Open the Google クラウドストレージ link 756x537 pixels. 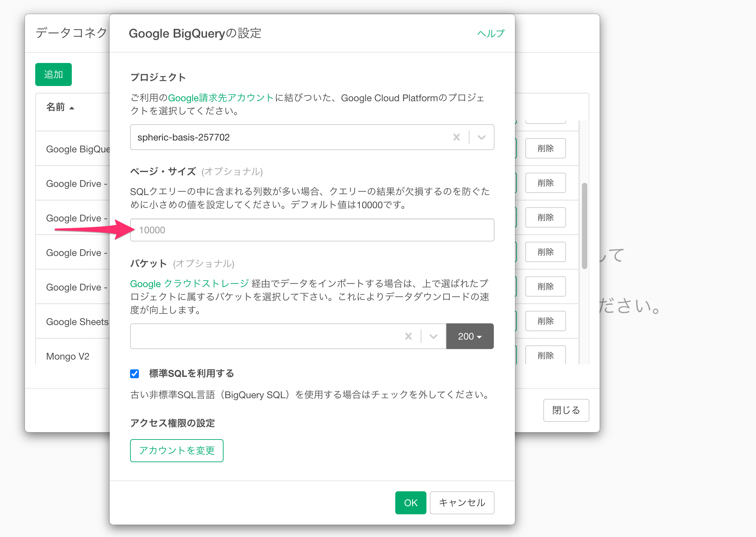[x=190, y=283]
